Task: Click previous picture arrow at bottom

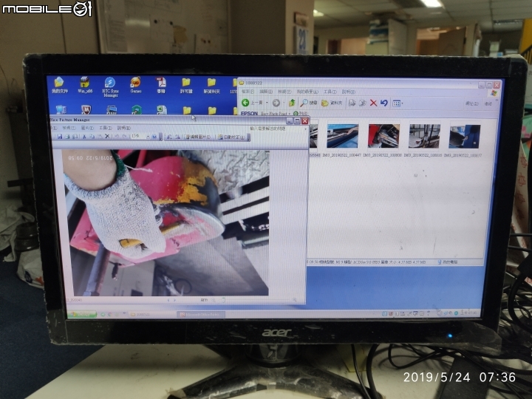Action: (x=168, y=300)
